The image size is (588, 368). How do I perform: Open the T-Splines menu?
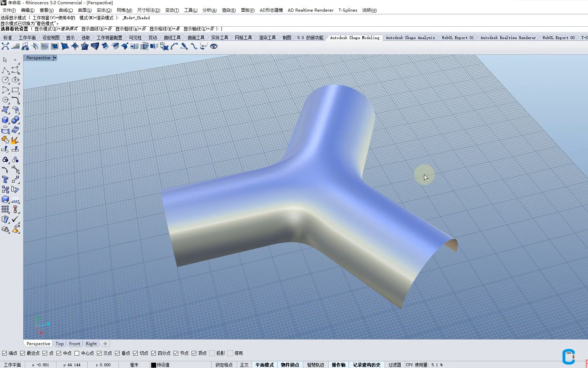(x=348, y=10)
